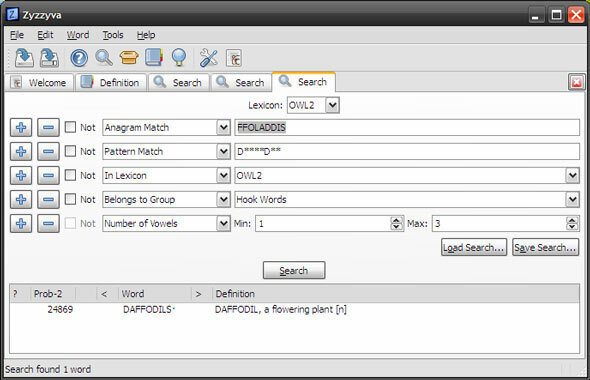Screen dimensions: 590x380
Task: Run the search with Search button
Action: 294,271
